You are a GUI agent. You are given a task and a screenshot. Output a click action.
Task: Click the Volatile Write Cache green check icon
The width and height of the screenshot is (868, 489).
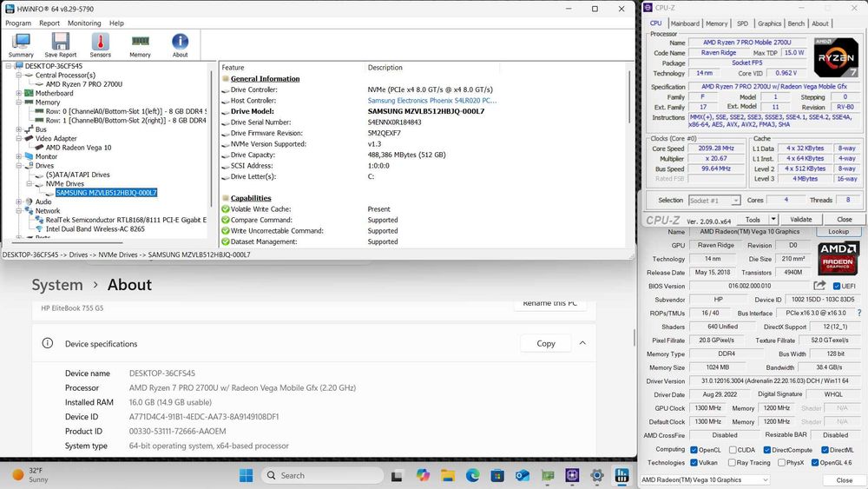tap(226, 208)
